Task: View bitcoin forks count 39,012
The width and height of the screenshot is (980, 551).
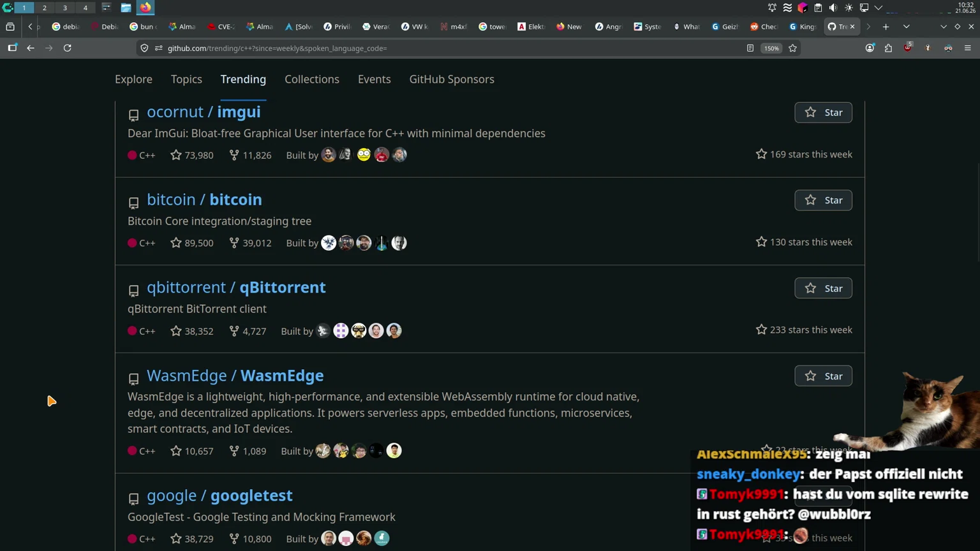Action: coord(250,243)
